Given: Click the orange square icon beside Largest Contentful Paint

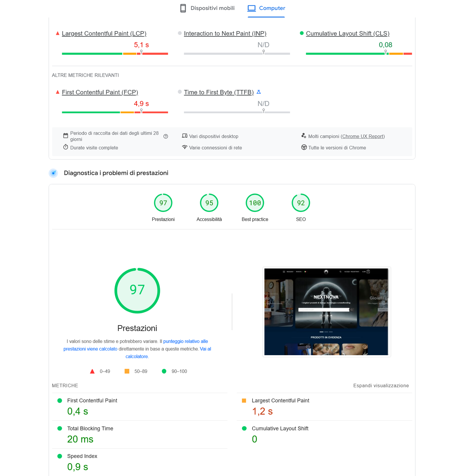Looking at the screenshot, I should [x=244, y=401].
